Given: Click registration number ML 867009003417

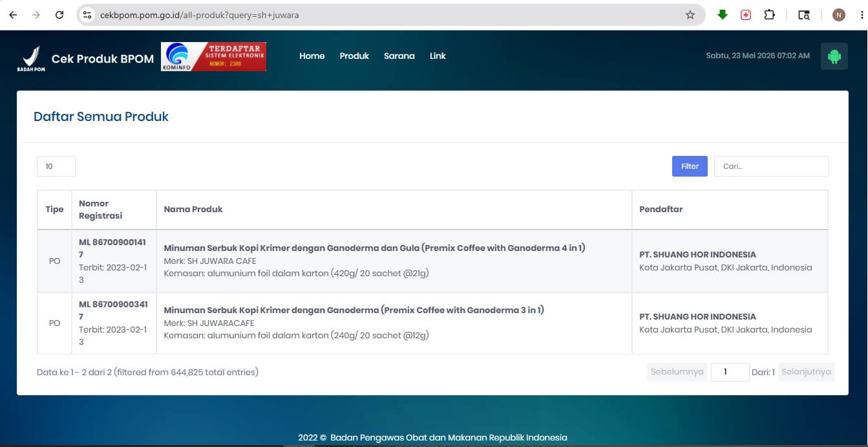Looking at the screenshot, I should tap(112, 311).
